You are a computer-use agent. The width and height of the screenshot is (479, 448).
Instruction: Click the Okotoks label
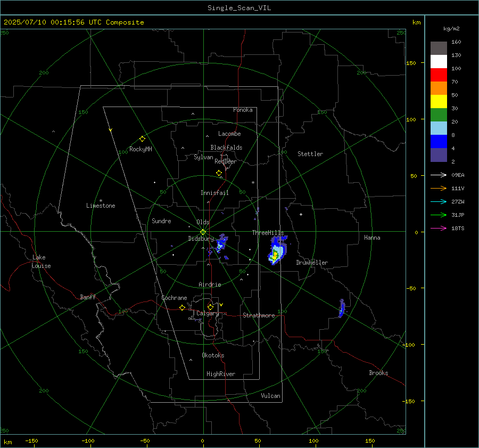213,355
